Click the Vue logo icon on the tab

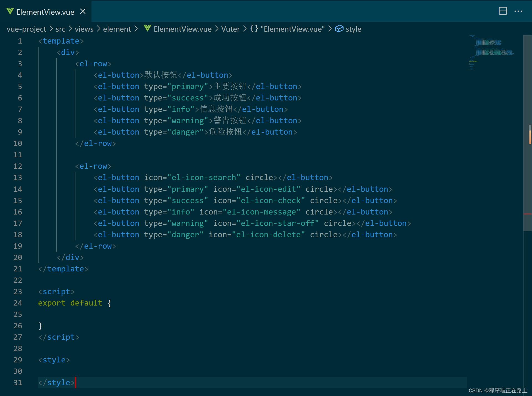[10, 12]
